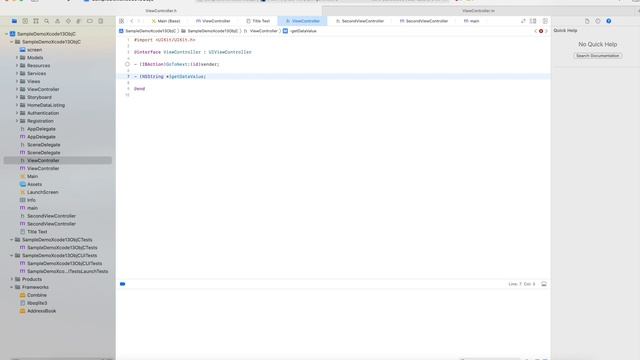Switch to the Title Text editor tab
This screenshot has height=360, width=640.
258,21
